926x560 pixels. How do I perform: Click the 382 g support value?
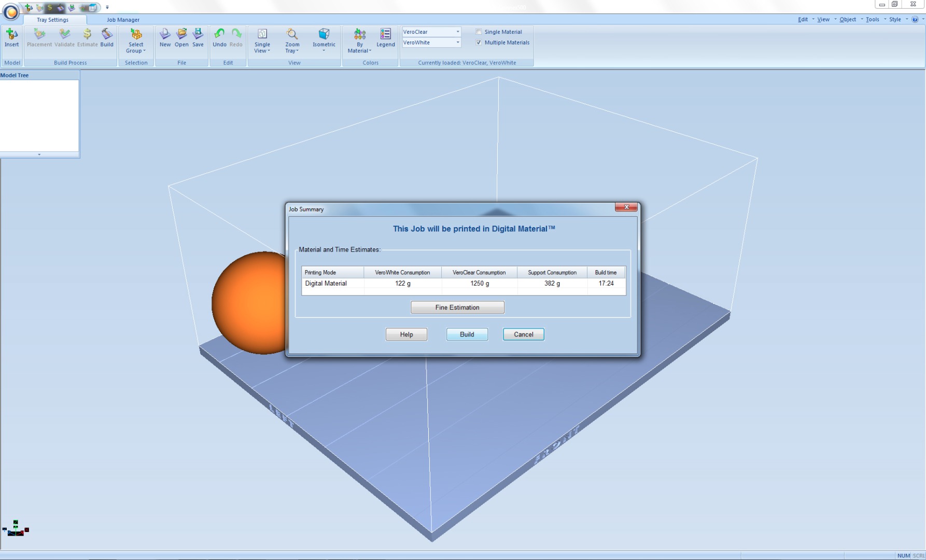point(552,284)
